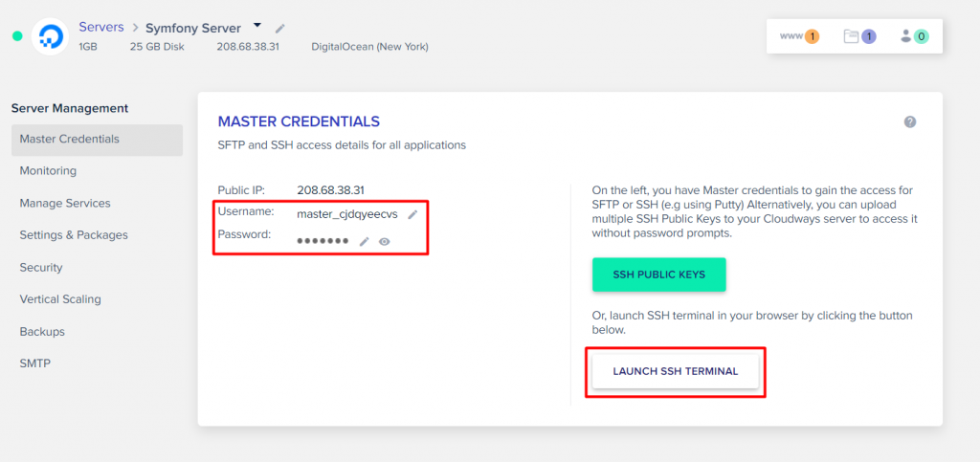Open the projects folder count icon
This screenshot has width=980, height=462.
(x=859, y=36)
